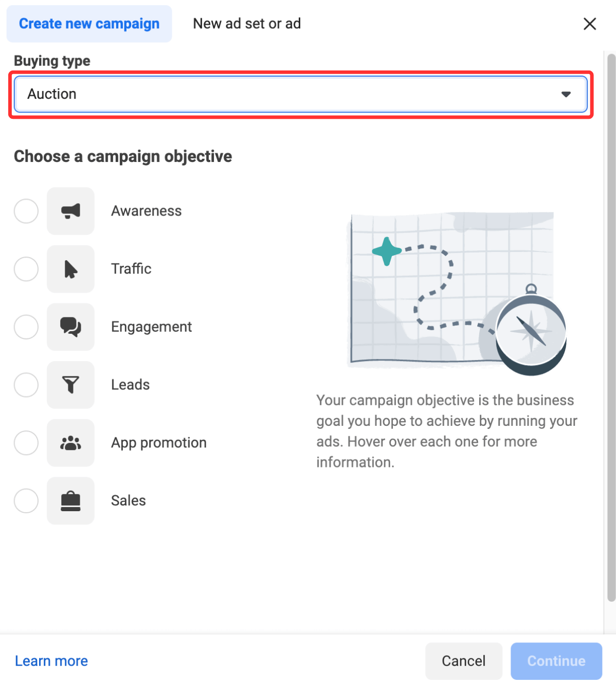Choose the Engagement radio button
616x684 pixels.
26,327
